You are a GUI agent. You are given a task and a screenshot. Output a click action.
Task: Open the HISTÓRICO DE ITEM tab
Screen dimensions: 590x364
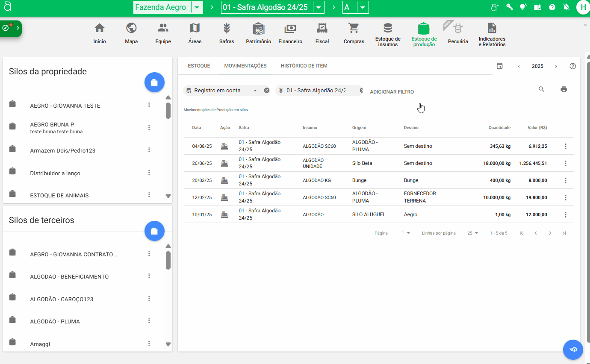304,66
